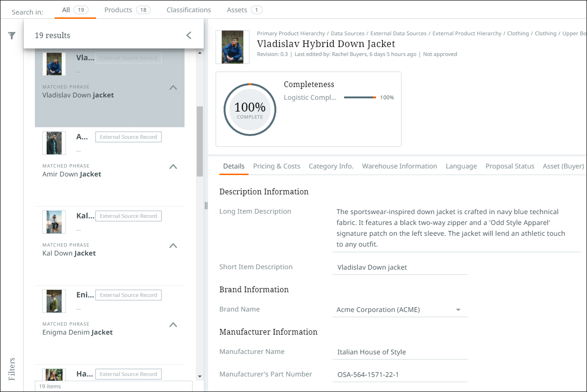Open the Assets search tab
Image resolution: width=587 pixels, height=392 pixels.
point(244,10)
